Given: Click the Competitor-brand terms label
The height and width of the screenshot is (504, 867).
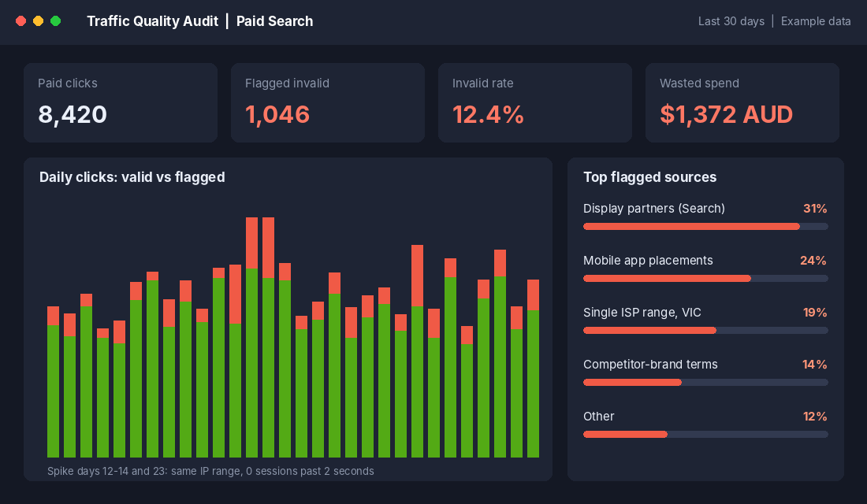Looking at the screenshot, I should pos(650,364).
